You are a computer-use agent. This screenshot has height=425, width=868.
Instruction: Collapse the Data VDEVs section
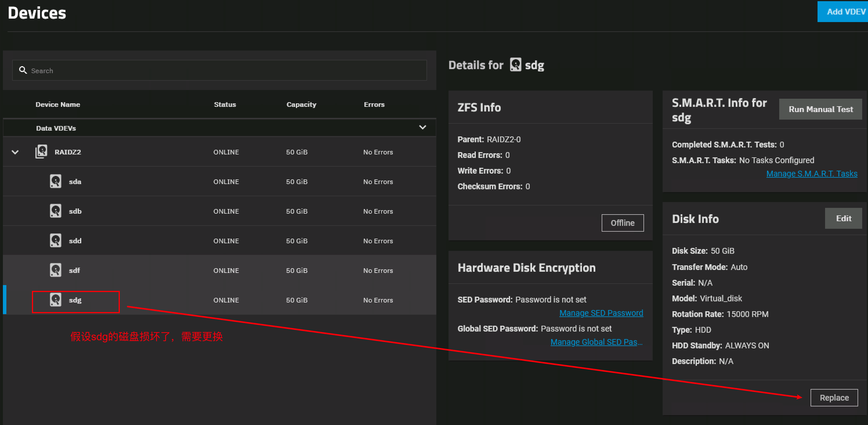point(422,127)
